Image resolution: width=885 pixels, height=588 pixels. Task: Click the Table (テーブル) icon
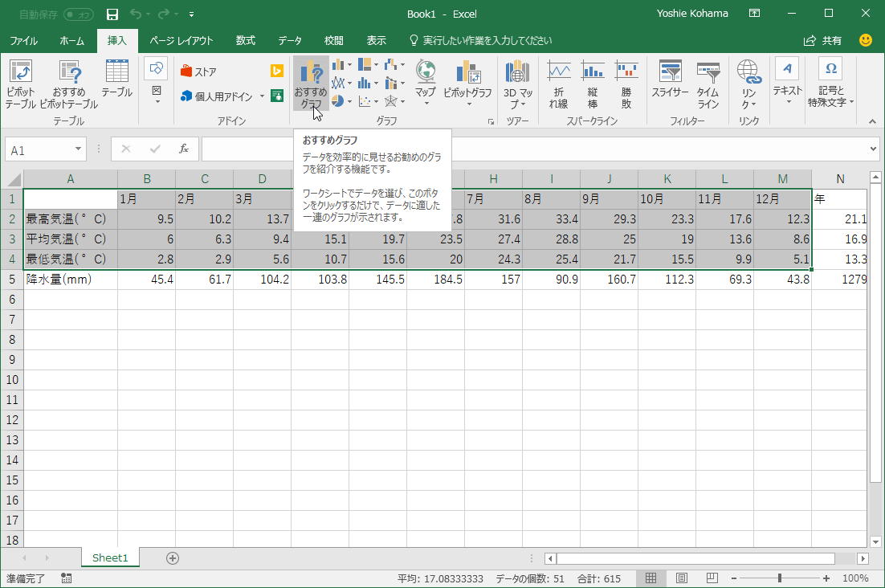[x=116, y=80]
